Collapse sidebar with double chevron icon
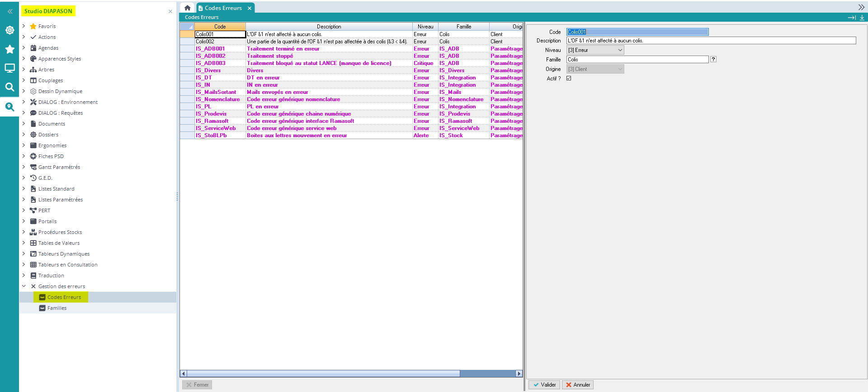This screenshot has width=868, height=392. [9, 11]
